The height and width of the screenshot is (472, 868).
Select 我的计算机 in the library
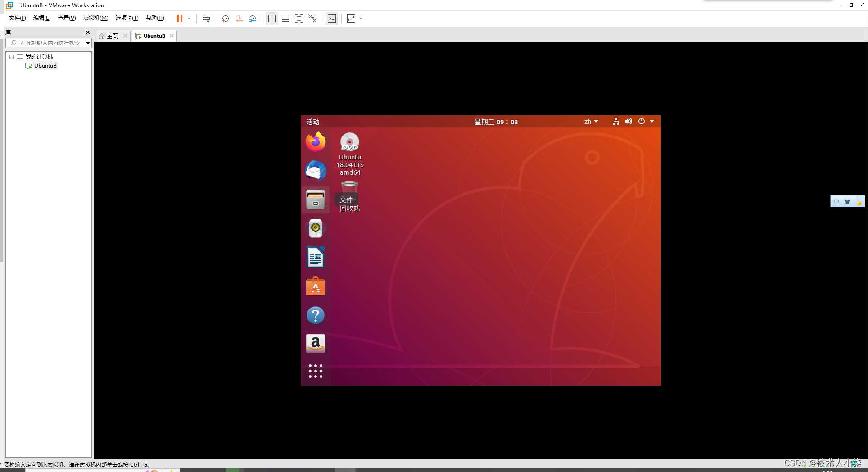(x=39, y=57)
